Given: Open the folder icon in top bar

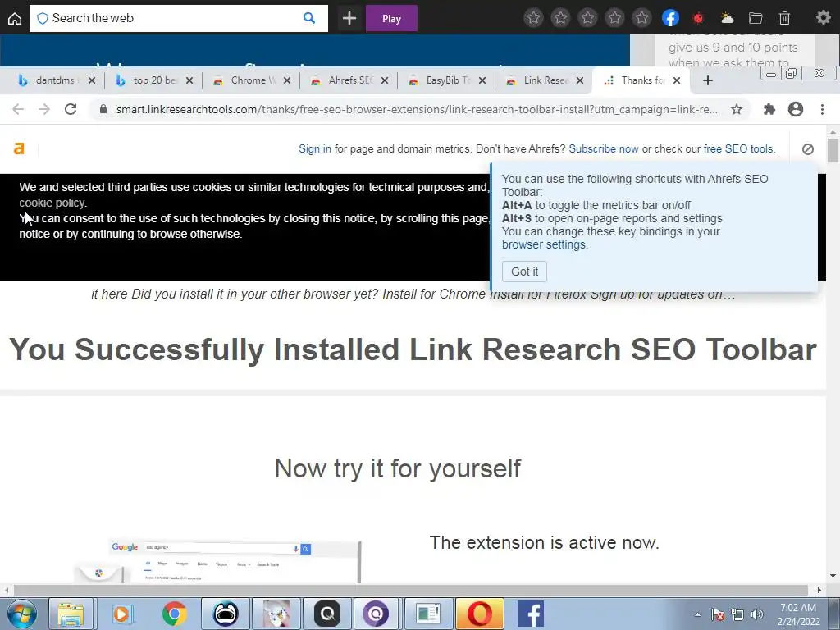Looking at the screenshot, I should coord(756,19).
